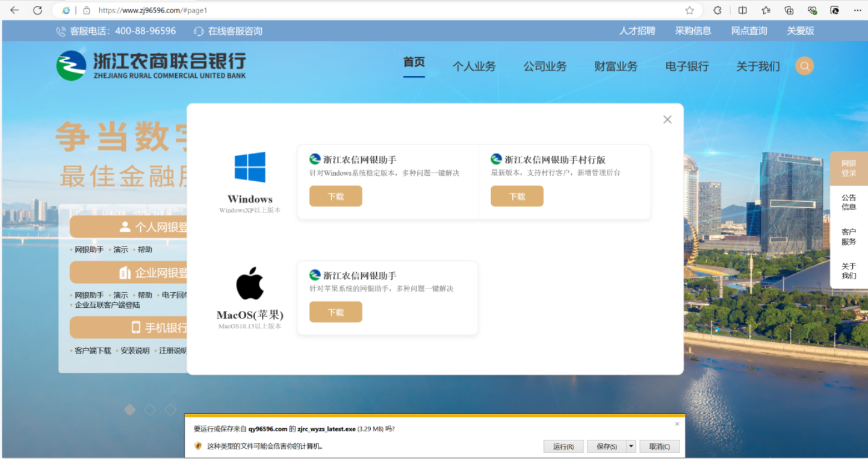Click the phone icon on 手机银行 button
Viewport: 868px width, 459px height.
click(x=136, y=328)
